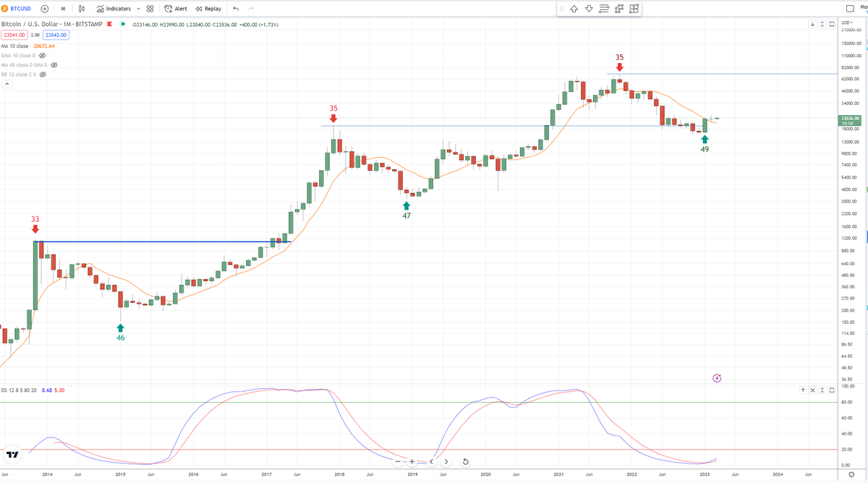
Task: Show the hidden EMA 10 indicator
Action: [42, 55]
